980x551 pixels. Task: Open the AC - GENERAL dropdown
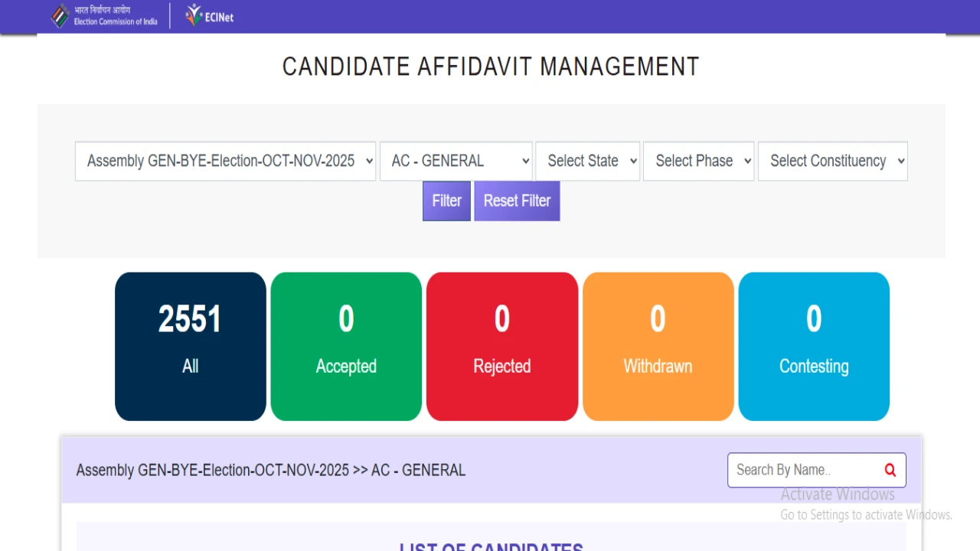(x=456, y=161)
